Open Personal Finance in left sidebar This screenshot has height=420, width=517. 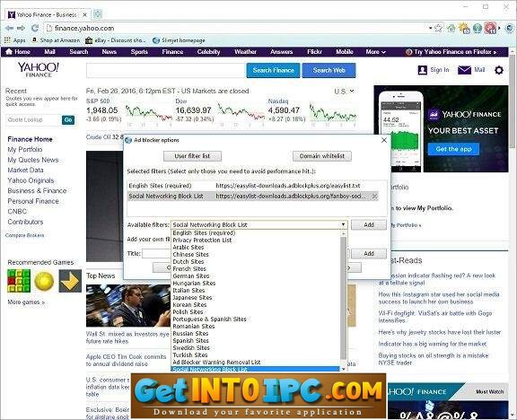click(x=33, y=201)
